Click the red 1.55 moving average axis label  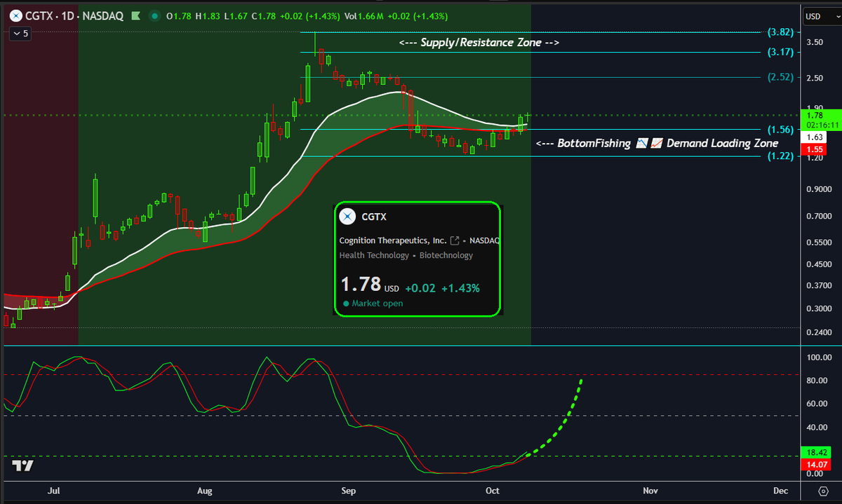(x=815, y=149)
